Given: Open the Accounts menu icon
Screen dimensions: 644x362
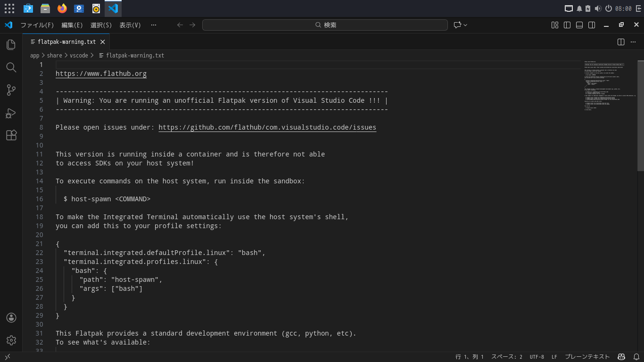Looking at the screenshot, I should (x=11, y=318).
